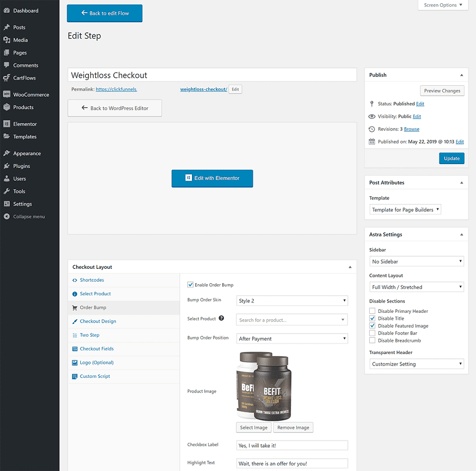Select the Elementor sidebar item
476x471 pixels.
click(24, 123)
